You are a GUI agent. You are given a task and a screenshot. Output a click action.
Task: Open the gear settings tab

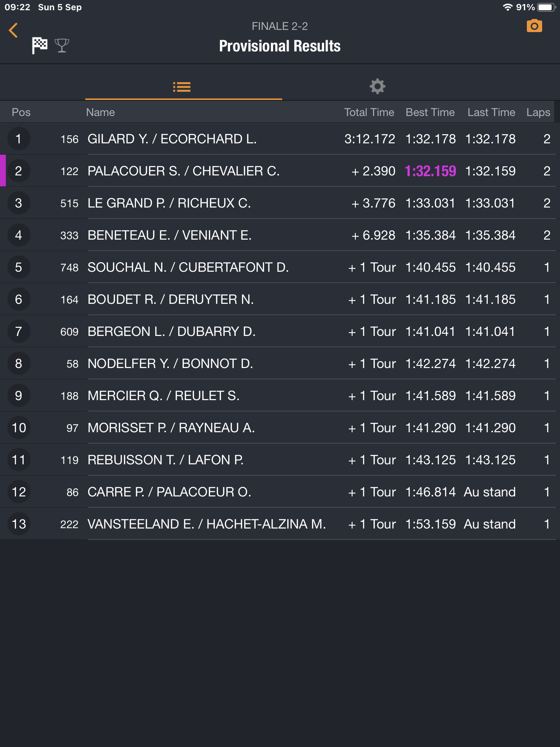click(377, 86)
